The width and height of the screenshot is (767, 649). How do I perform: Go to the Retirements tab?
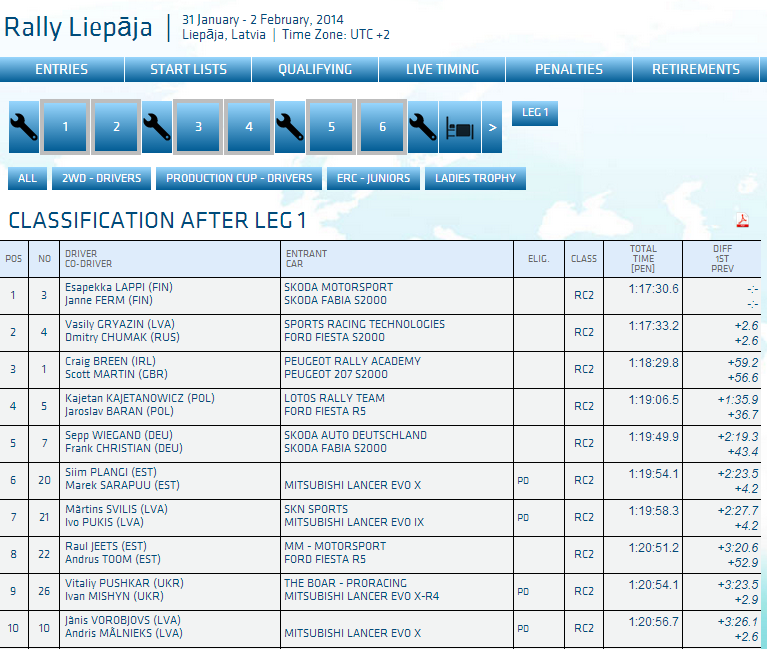coord(696,69)
